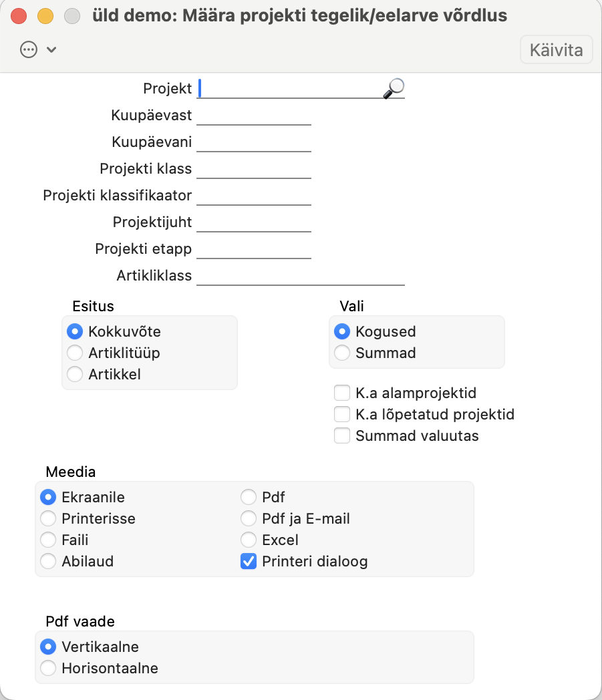
Task: Open the ellipsis actions menu icon
Action: [x=29, y=50]
